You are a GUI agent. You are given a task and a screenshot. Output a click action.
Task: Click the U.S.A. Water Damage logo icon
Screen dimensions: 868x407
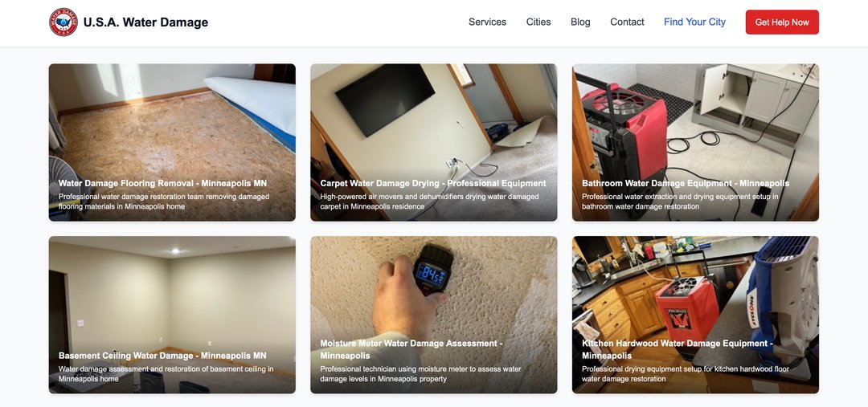coord(63,22)
